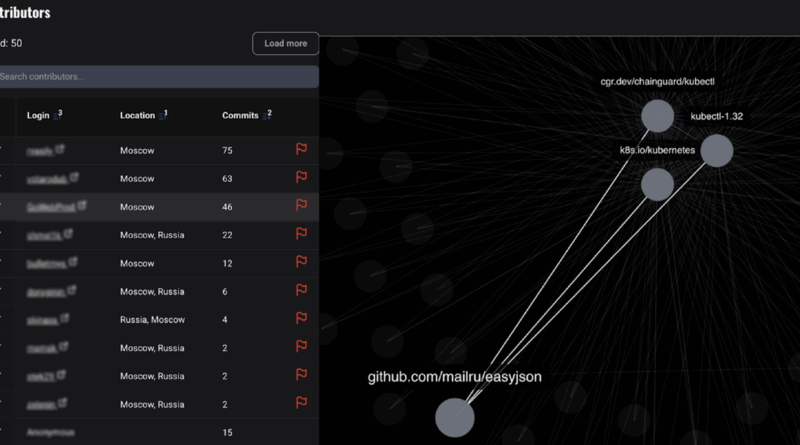Image resolution: width=800 pixels, height=445 pixels.
Task: Focus the Search contributors input field
Action: coord(159,77)
